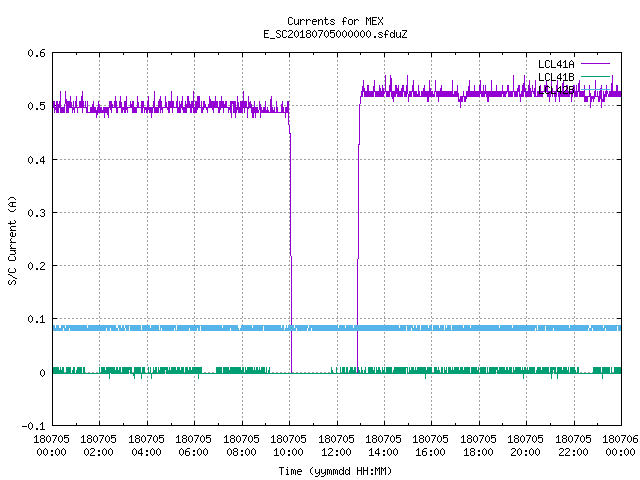Click the x-axis tick label 180705 22:00
Viewport: 640px width, 480px height.
pyautogui.click(x=573, y=446)
